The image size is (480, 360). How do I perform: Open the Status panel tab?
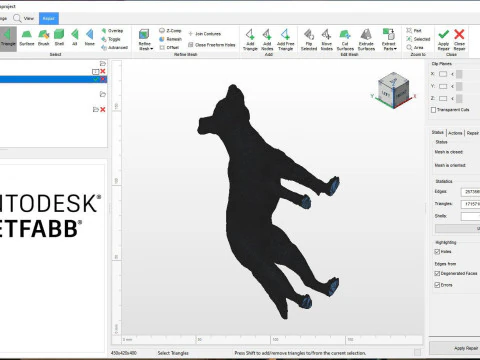click(x=438, y=133)
